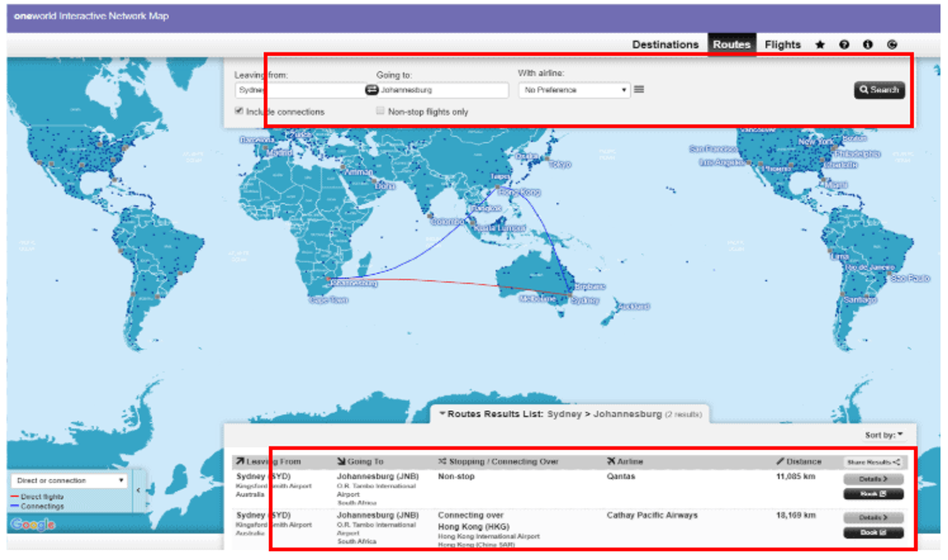Screen dimensions: 948x560
Task: Click the Going To column header
Action: point(360,462)
